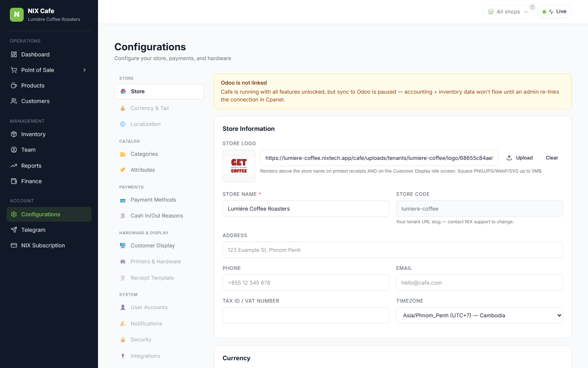588x368 pixels.
Task: Click the Notifications bell icon
Action: [x=123, y=323]
